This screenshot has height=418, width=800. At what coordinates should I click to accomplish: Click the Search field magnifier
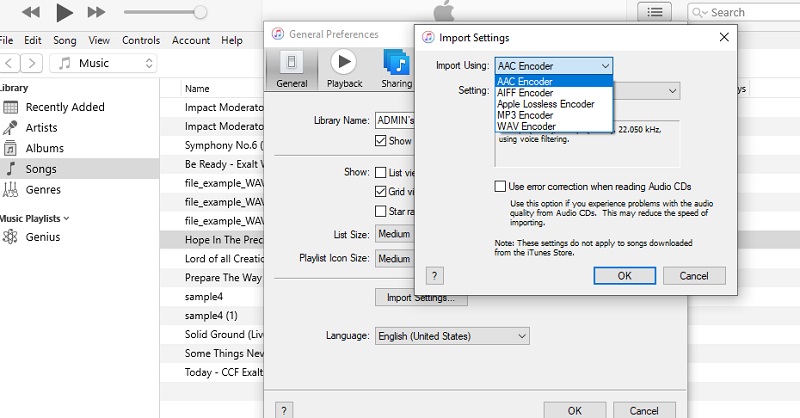point(699,12)
